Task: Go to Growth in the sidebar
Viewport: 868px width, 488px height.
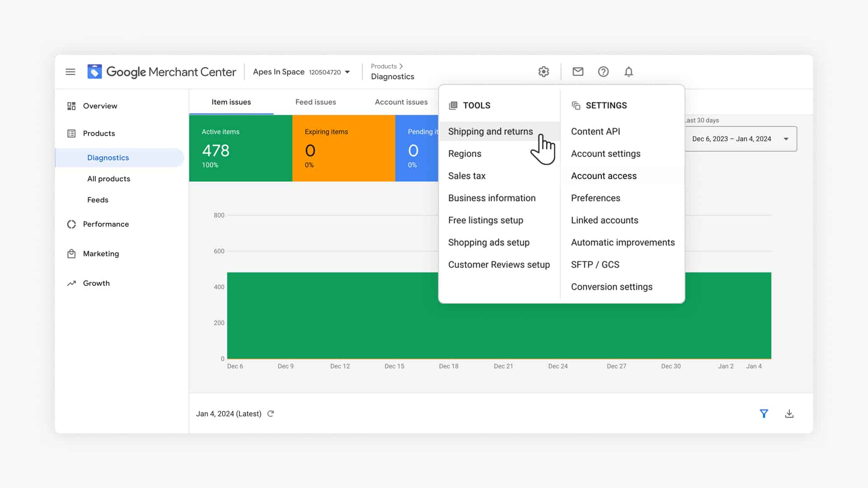Action: pyautogui.click(x=96, y=283)
